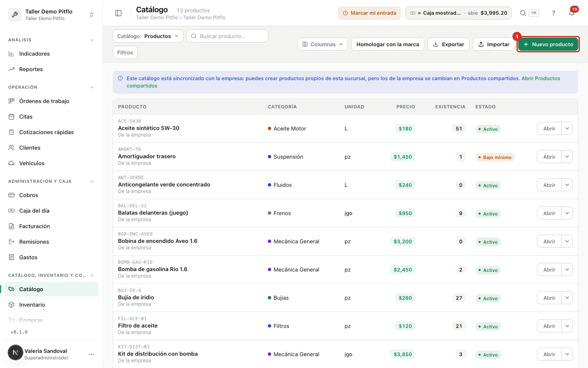Open Remisiones page
The height and width of the screenshot is (368, 588).
[x=51, y=242]
